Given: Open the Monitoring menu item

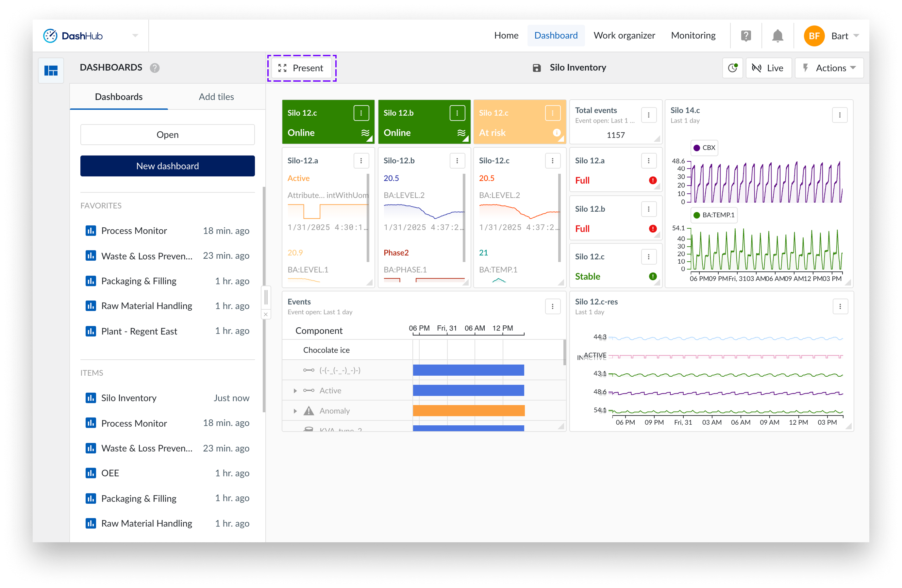Looking at the screenshot, I should pos(693,36).
